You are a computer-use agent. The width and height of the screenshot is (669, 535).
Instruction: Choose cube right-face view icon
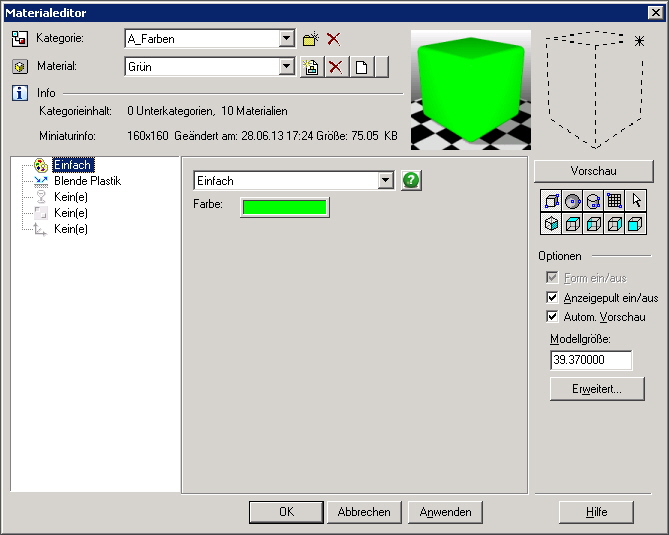pos(614,224)
